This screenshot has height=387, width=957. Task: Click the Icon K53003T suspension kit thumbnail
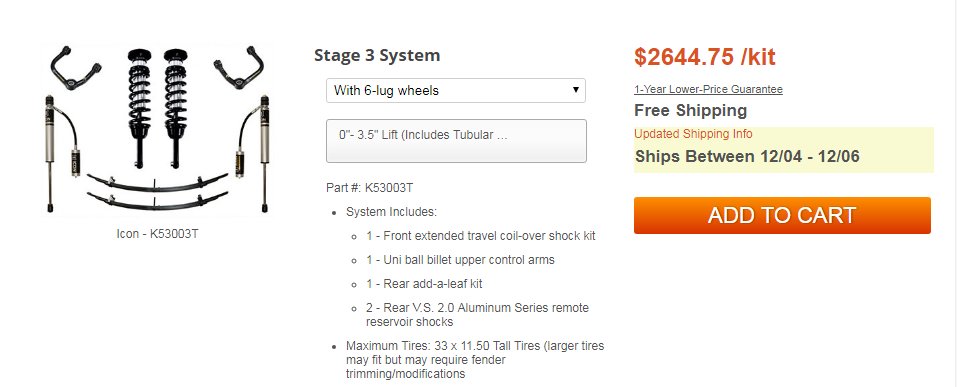pyautogui.click(x=157, y=130)
